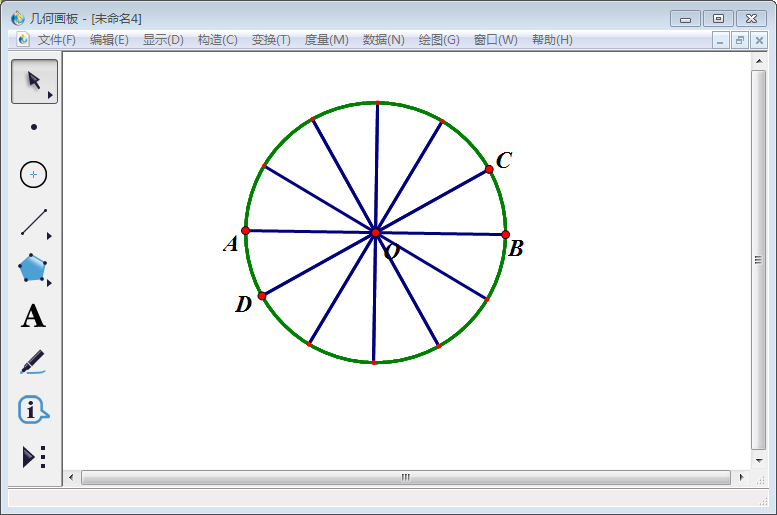777x515 pixels.
Task: Open the 帮助(H) menu
Action: [x=552, y=40]
